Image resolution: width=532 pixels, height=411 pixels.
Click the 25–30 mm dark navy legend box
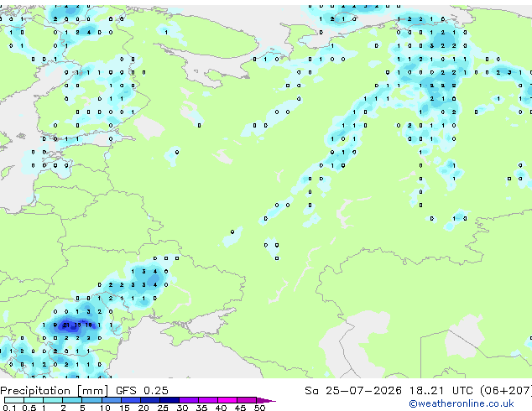pos(170,400)
